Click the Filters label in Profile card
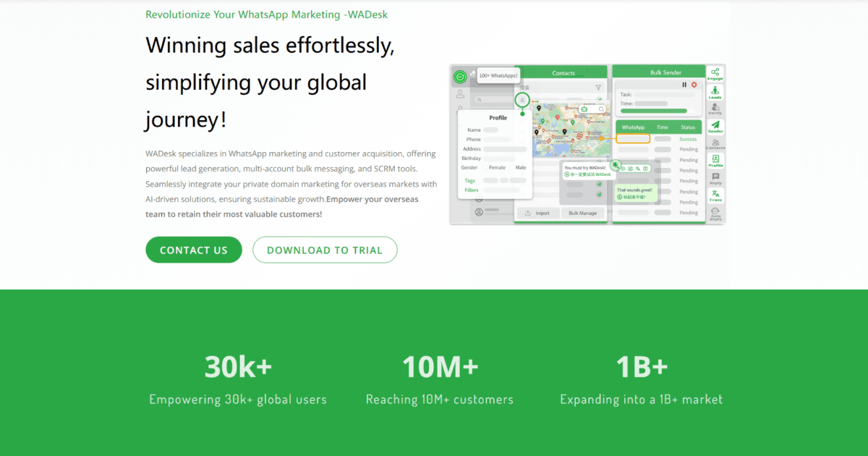This screenshot has width=868, height=456. pyautogui.click(x=472, y=190)
